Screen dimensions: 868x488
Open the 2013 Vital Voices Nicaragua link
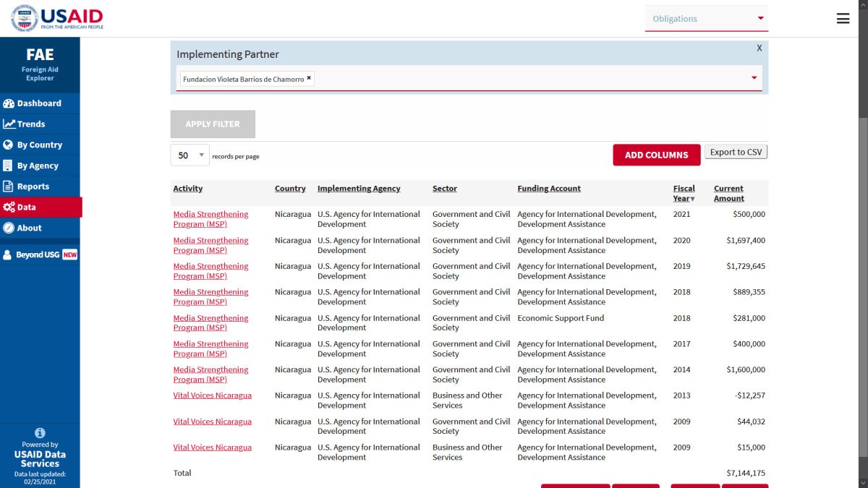point(213,395)
